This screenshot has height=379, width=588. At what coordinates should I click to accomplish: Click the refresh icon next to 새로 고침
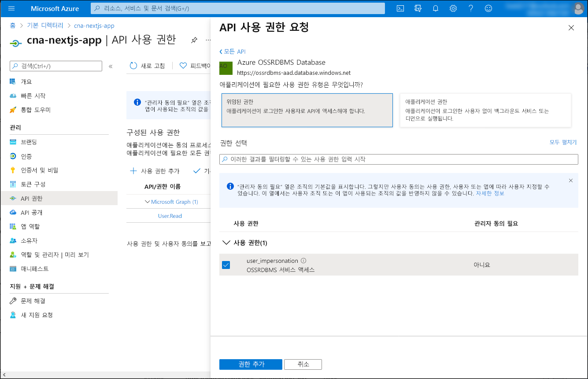[x=133, y=66]
